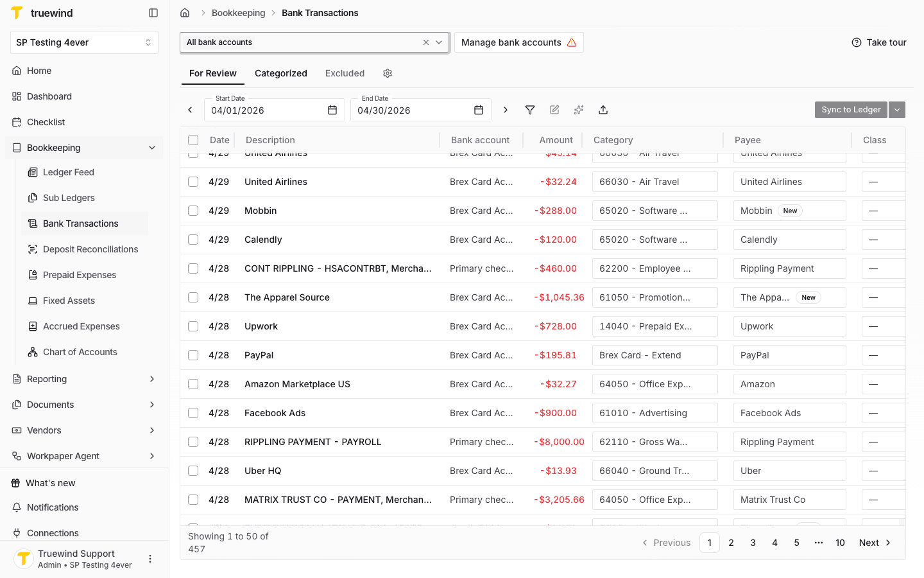Select all transactions header checkbox
This screenshot has width=924, height=578.
[x=193, y=140]
